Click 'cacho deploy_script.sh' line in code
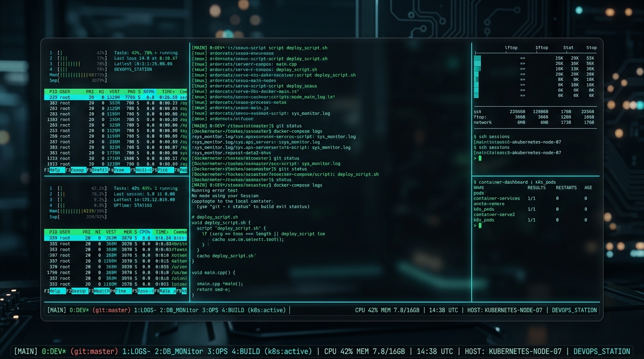Image resolution: width=644 pixels, height=359 pixels. tap(227, 256)
